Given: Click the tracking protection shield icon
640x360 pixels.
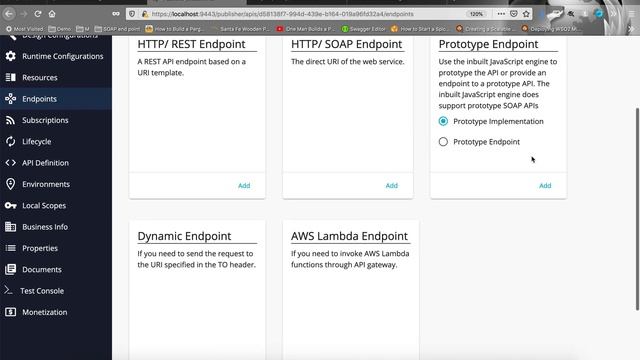Looking at the screenshot, I should coord(132,14).
